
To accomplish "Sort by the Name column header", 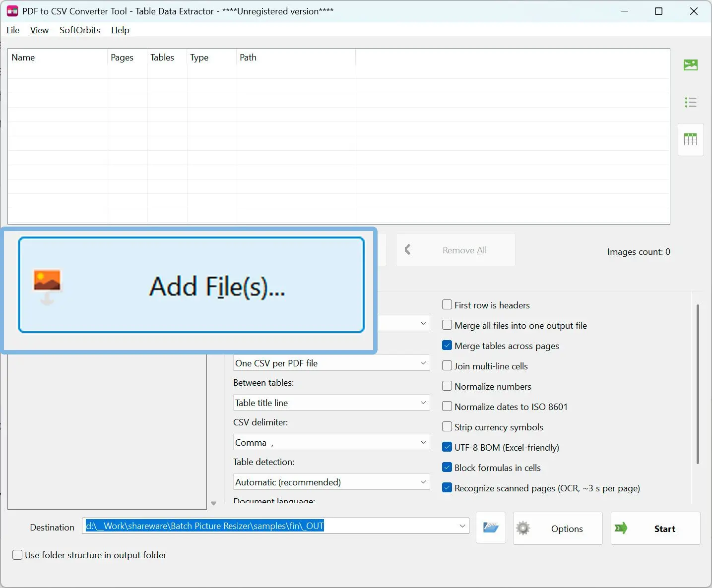I will pyautogui.click(x=58, y=58).
